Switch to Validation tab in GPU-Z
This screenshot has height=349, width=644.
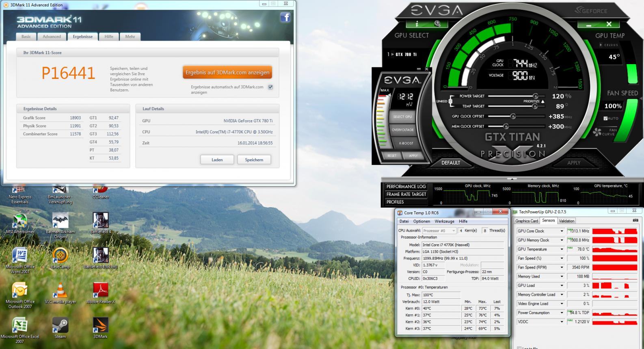coord(566,221)
